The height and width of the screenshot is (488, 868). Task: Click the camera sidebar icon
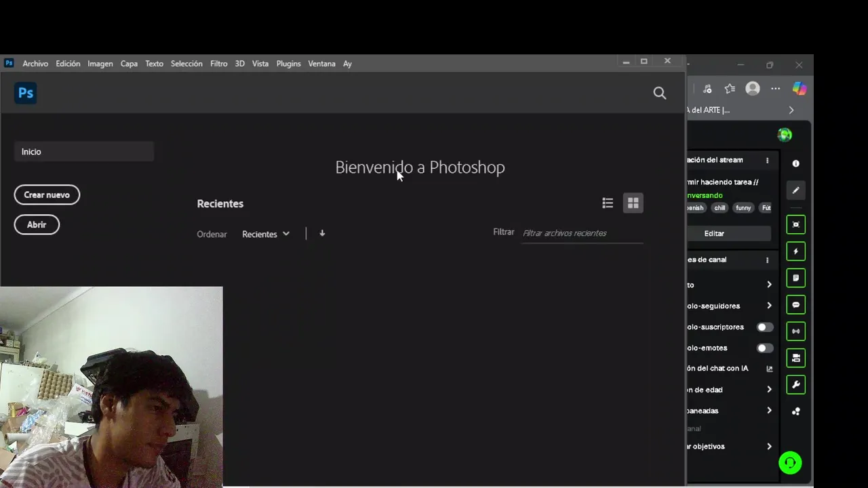click(x=796, y=358)
